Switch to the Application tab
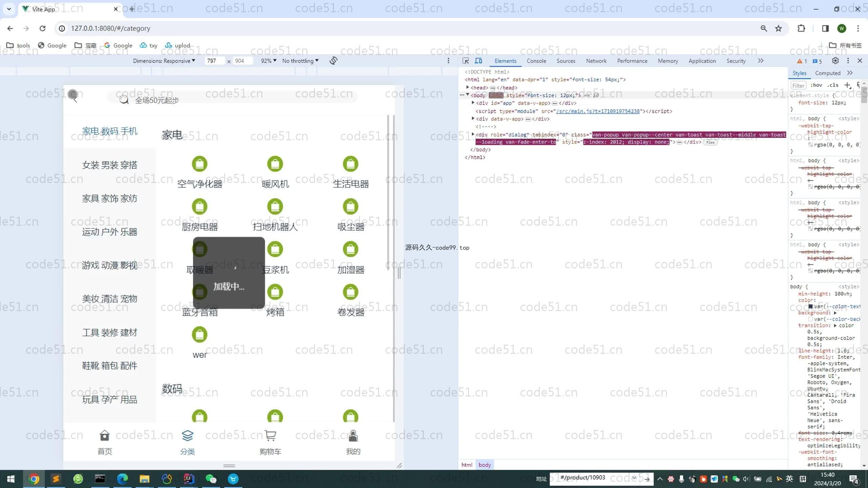Image resolution: width=868 pixels, height=488 pixels. pyautogui.click(x=702, y=61)
